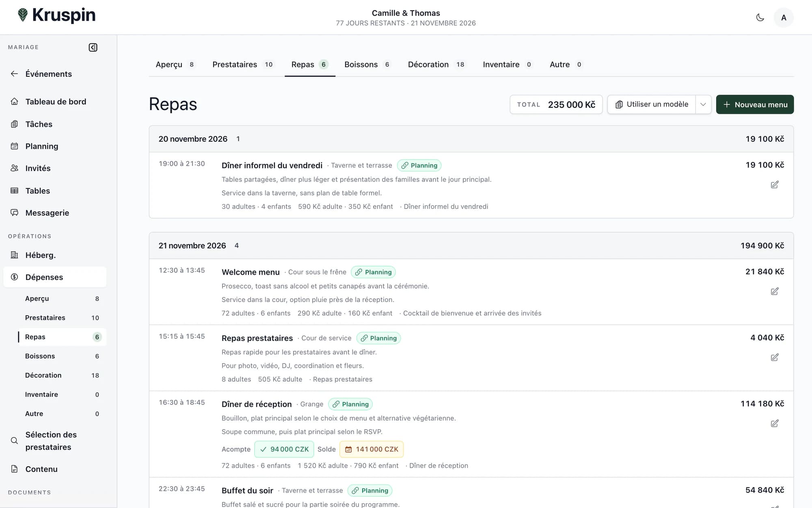Edit the Welcome menu entry

[x=774, y=291]
